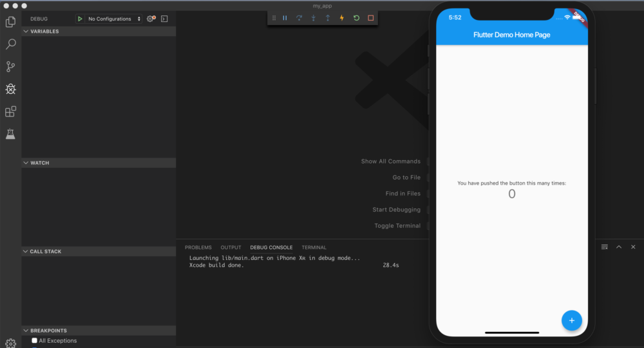This screenshot has height=348, width=644.
Task: Click the red close window button
Action: (6, 6)
